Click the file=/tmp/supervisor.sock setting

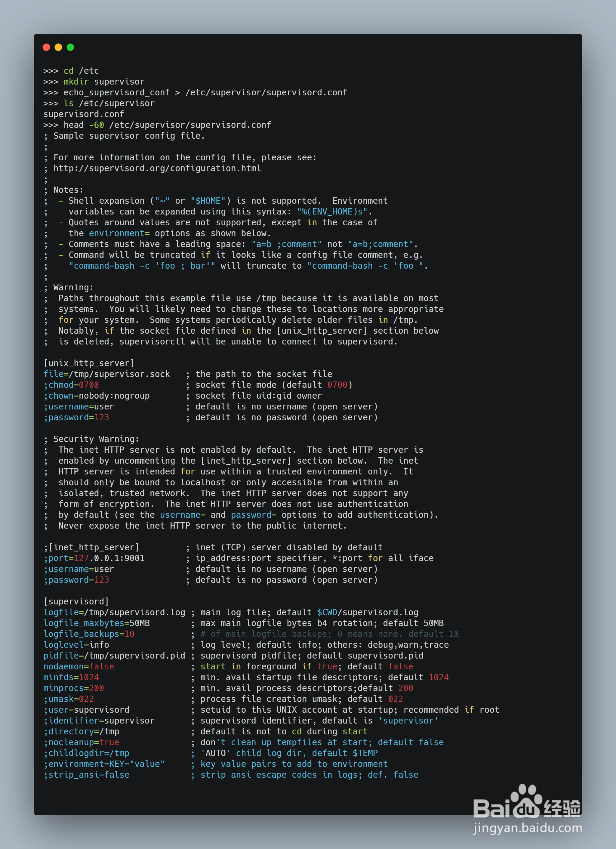pos(107,374)
